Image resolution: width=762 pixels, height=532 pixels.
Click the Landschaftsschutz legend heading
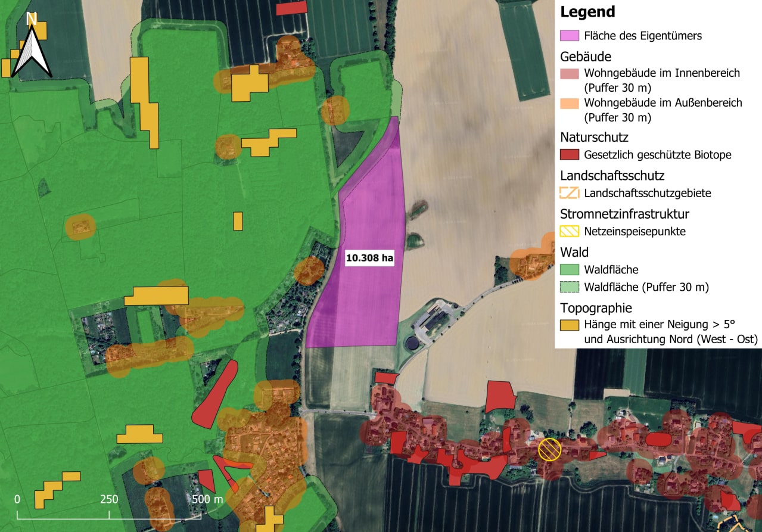point(612,176)
